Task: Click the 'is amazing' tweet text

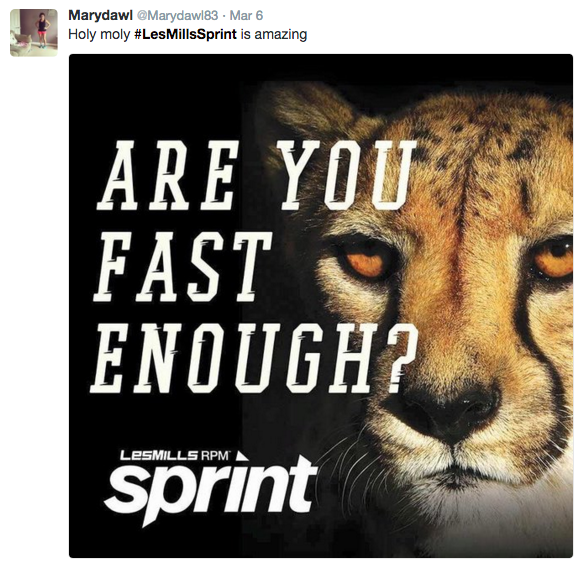Action: (x=273, y=34)
